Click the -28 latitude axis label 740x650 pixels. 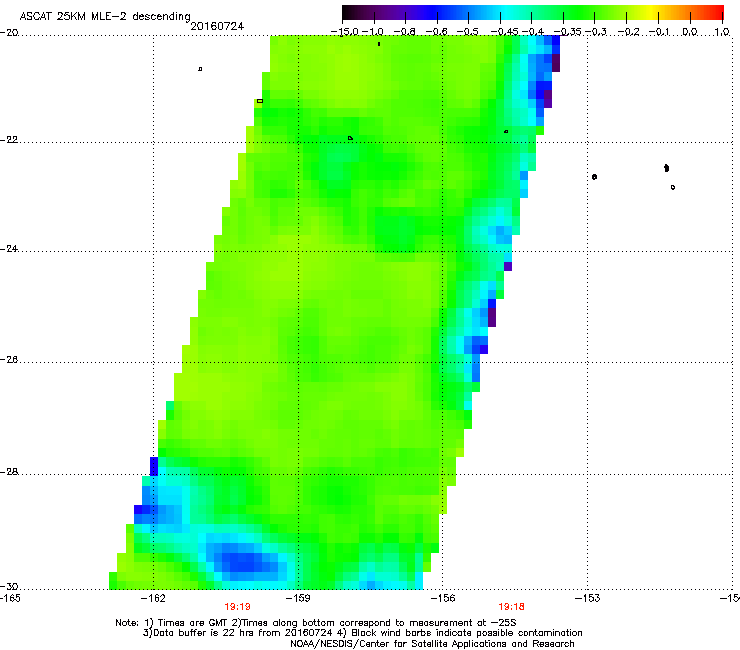[9, 472]
